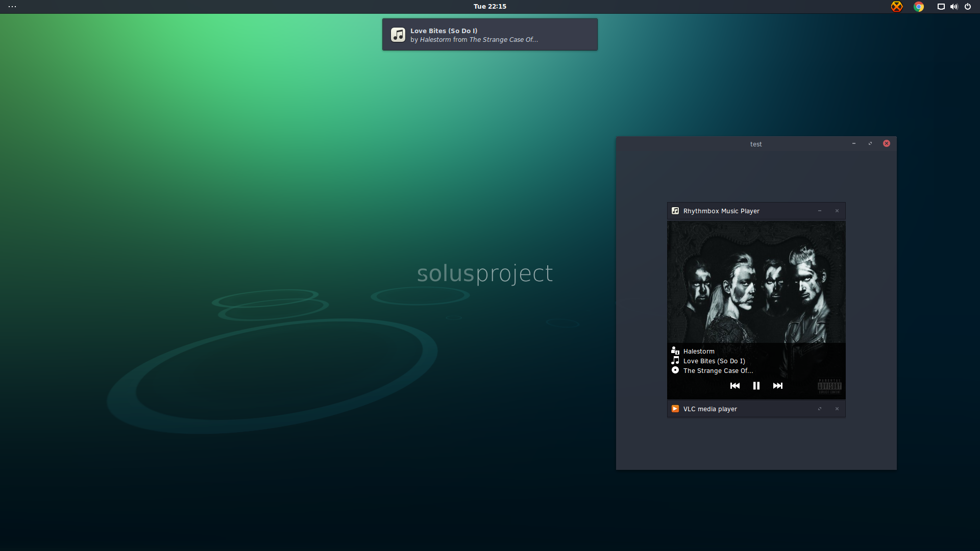Image resolution: width=980 pixels, height=551 pixels.
Task: Click the orange VLC media player icon
Action: tap(675, 409)
